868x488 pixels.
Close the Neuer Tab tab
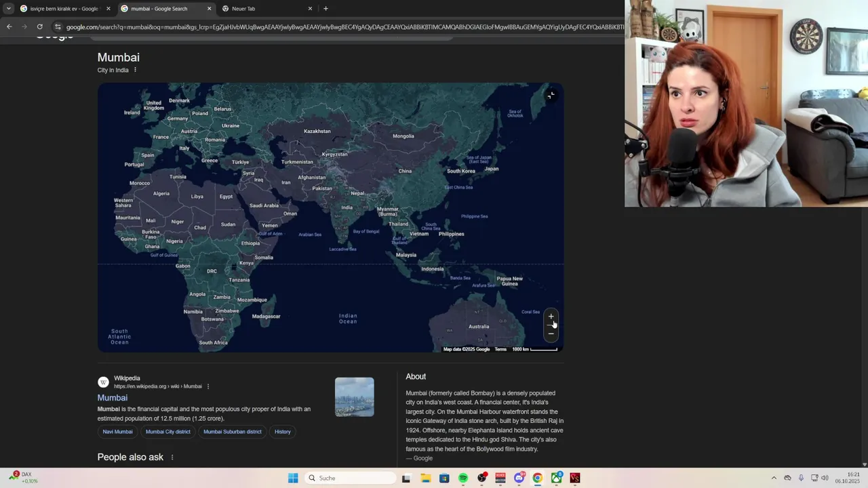click(310, 9)
